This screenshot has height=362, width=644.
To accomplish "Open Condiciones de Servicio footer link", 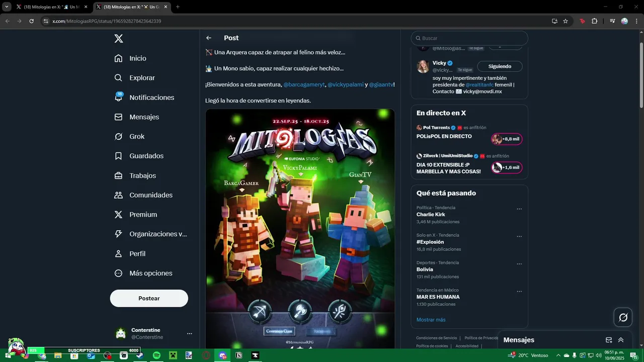I will pyautogui.click(x=437, y=338).
